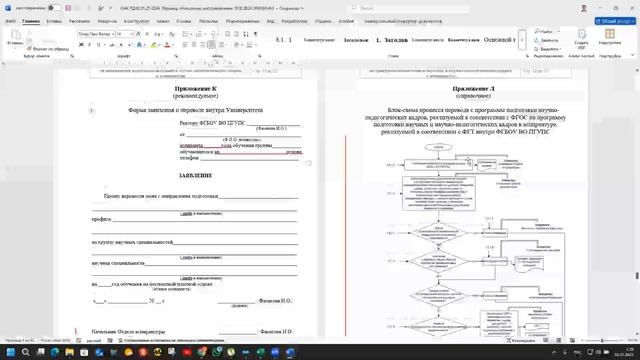640x360 pixels.
Task: Open the font name dropdown
Action: click(96, 34)
